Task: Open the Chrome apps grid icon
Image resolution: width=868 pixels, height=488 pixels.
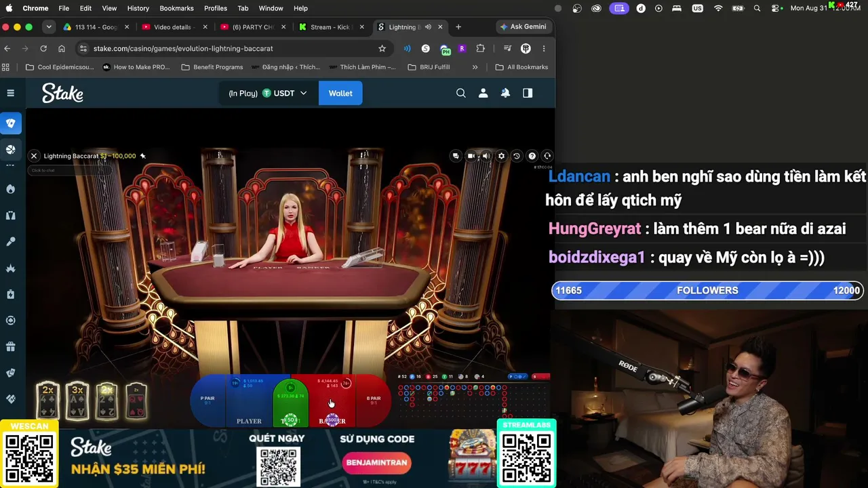Action: point(6,67)
